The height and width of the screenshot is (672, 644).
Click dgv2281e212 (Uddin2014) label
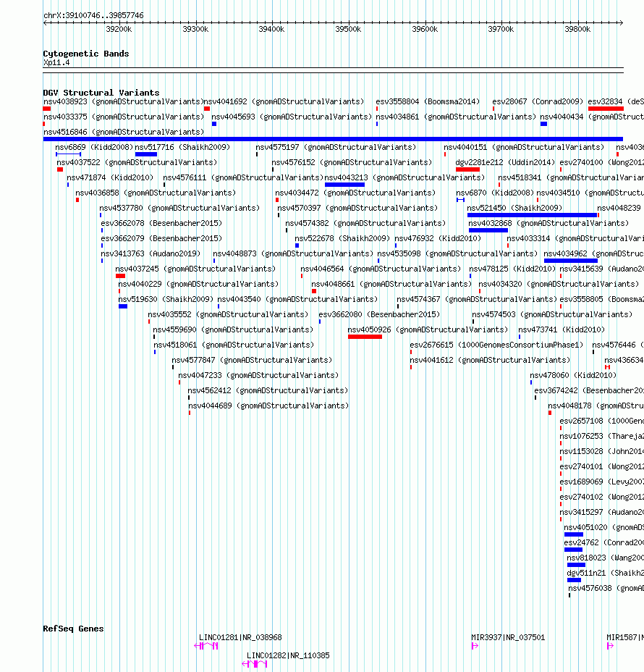[505, 162]
